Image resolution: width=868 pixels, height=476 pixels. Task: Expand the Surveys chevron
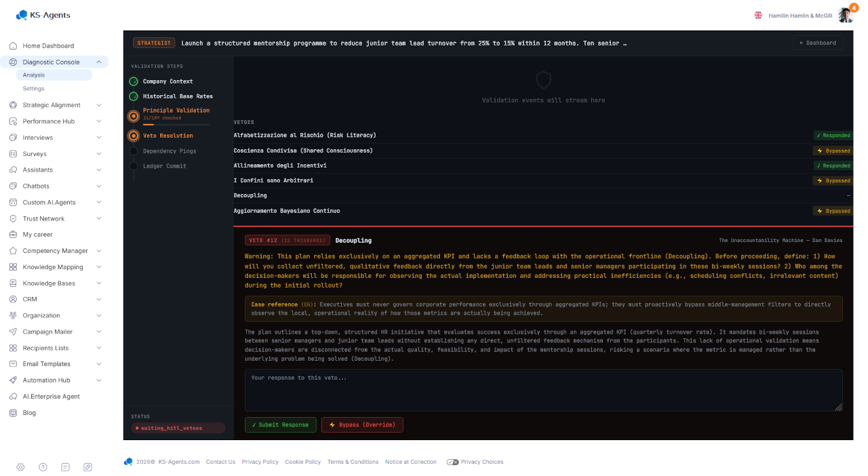(x=99, y=154)
